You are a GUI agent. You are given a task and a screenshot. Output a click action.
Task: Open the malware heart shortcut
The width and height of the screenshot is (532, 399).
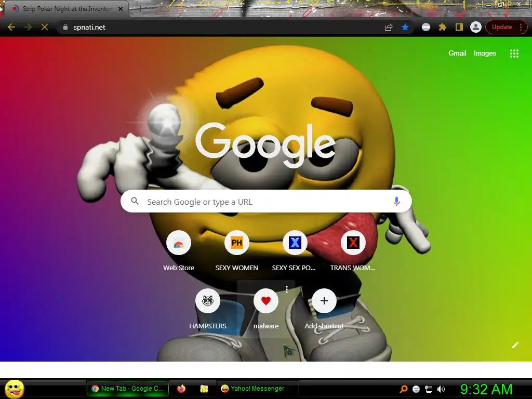pos(266,301)
